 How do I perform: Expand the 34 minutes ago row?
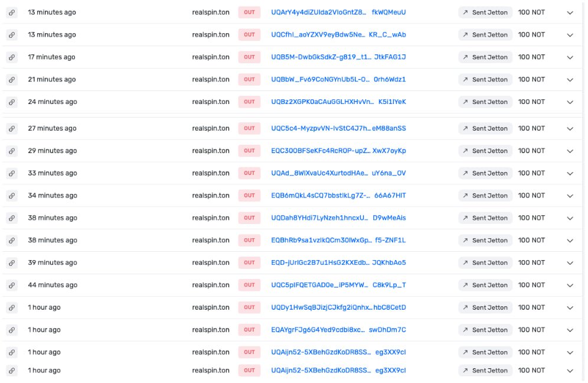click(x=570, y=196)
